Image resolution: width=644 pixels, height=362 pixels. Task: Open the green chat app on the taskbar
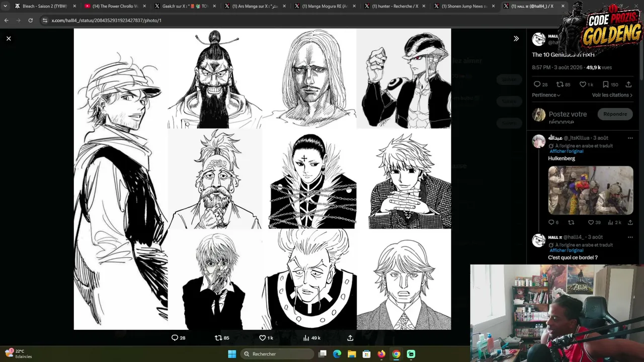[x=411, y=354]
